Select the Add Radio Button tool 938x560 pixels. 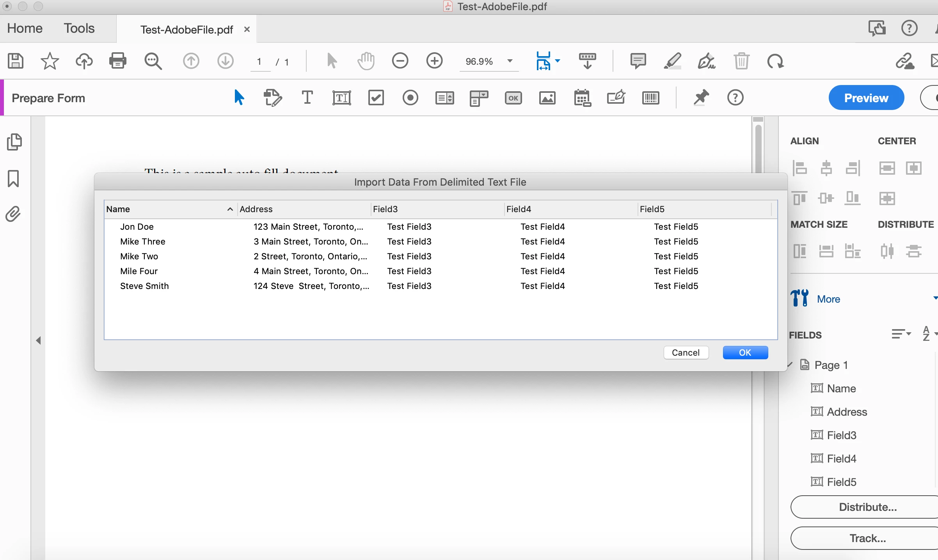tap(410, 98)
